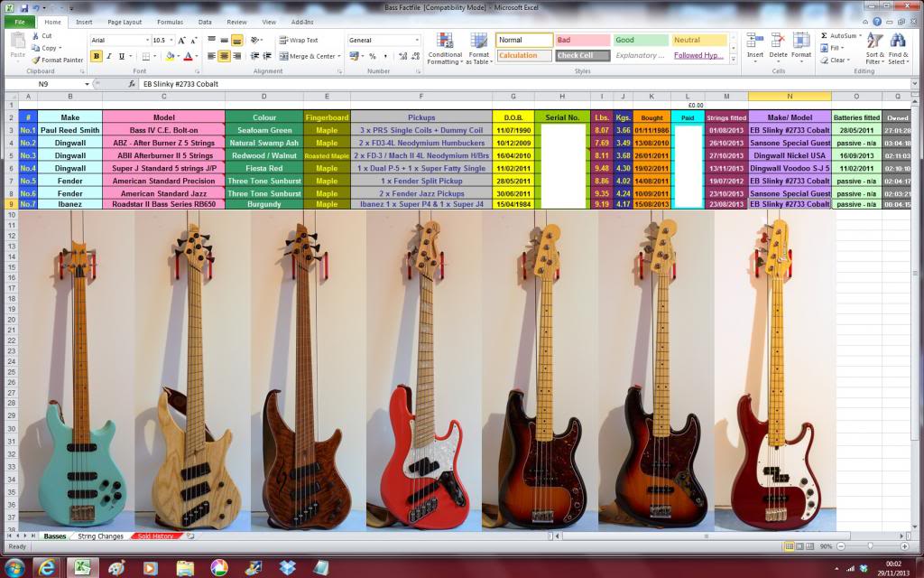
Task: Toggle Wrap Text
Action: (x=299, y=40)
